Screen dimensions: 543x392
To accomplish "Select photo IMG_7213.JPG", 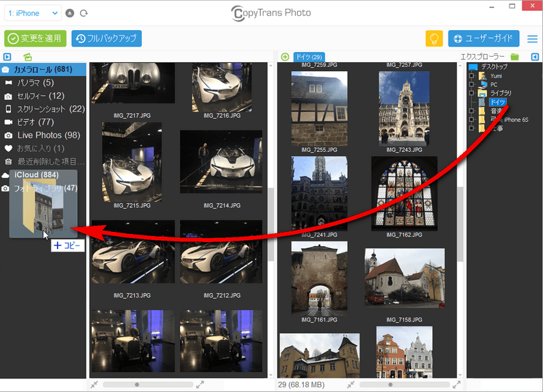I will 133,252.
